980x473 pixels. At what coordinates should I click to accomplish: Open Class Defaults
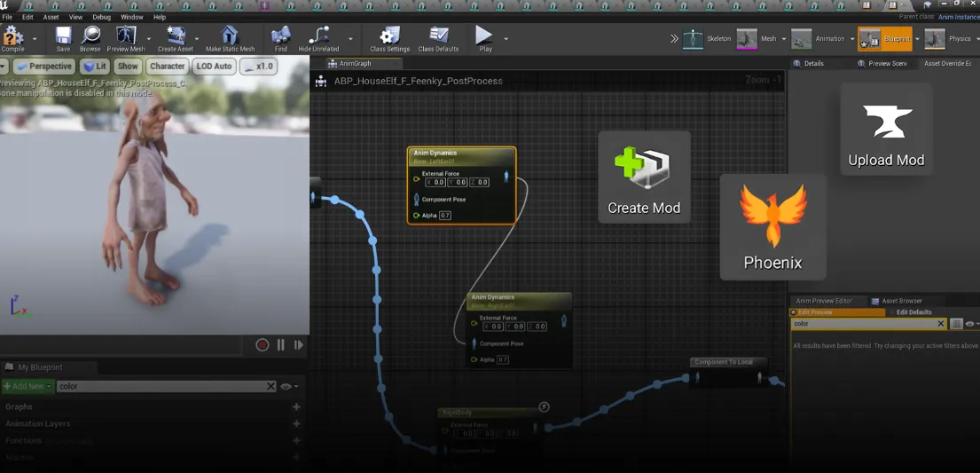pos(438,39)
